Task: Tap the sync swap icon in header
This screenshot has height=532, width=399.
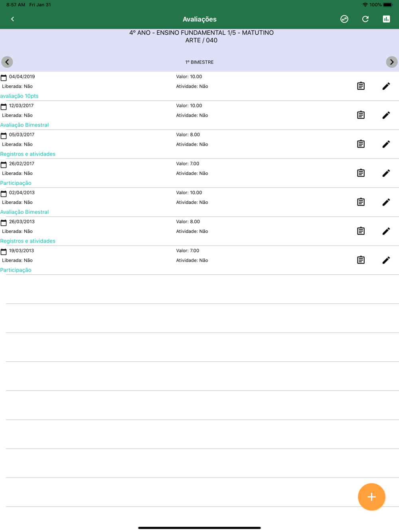Action: [344, 19]
